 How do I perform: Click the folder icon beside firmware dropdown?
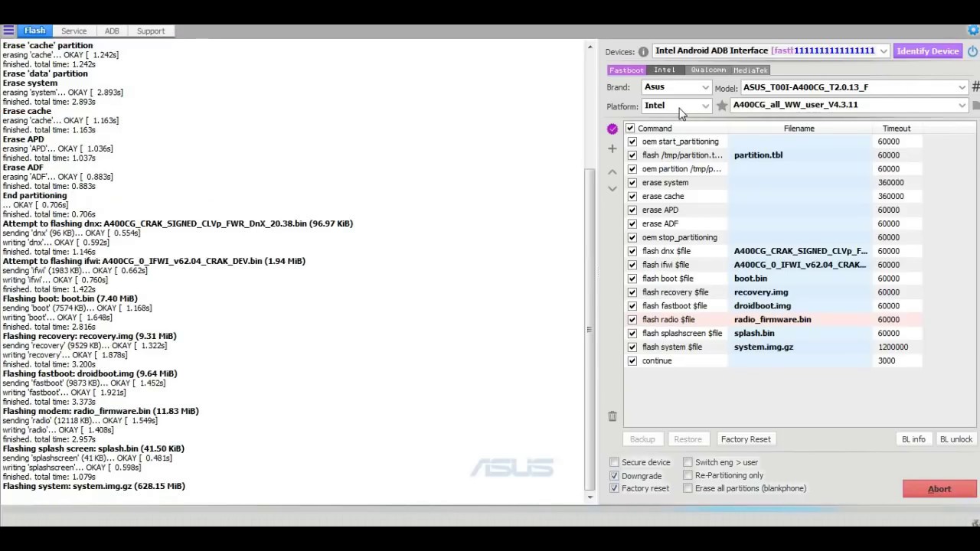(x=975, y=106)
